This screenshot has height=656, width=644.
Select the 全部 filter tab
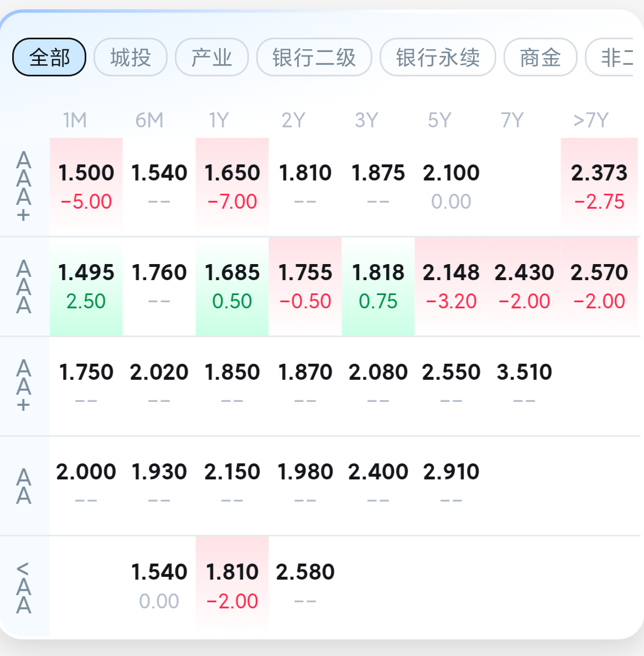pyautogui.click(x=49, y=57)
